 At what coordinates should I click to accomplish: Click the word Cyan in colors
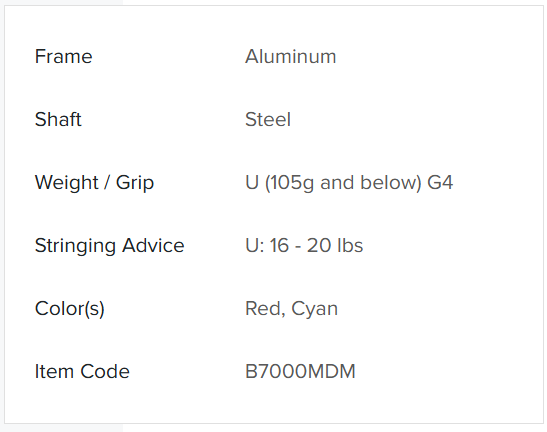point(315,310)
